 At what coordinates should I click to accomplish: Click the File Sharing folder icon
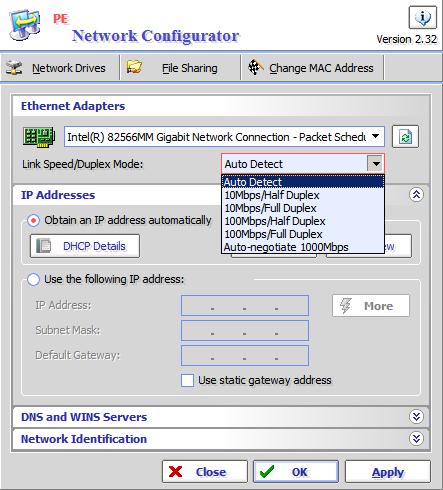(134, 67)
